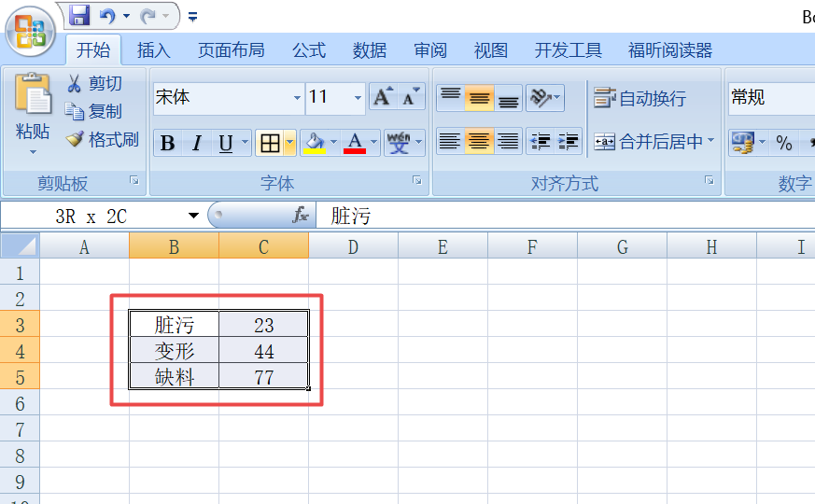Open the 插入 ribbon tab
The height and width of the screenshot is (504, 815).
pyautogui.click(x=154, y=50)
